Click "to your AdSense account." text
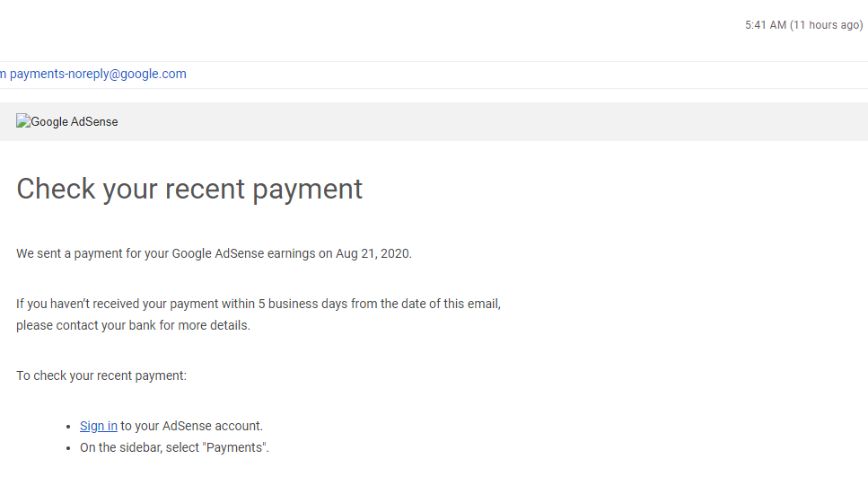This screenshot has width=868, height=477. click(x=191, y=426)
